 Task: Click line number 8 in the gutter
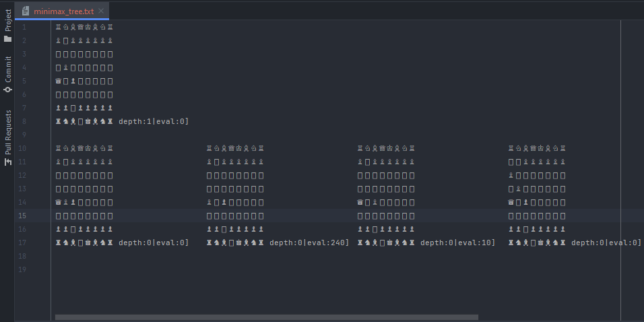(24, 121)
